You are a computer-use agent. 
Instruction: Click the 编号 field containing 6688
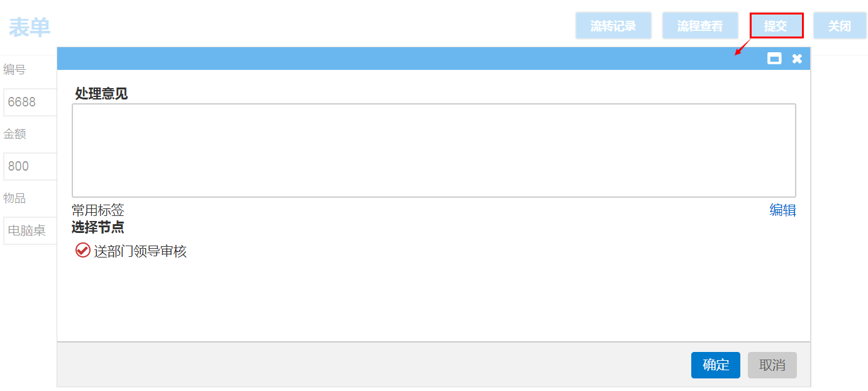[x=30, y=102]
